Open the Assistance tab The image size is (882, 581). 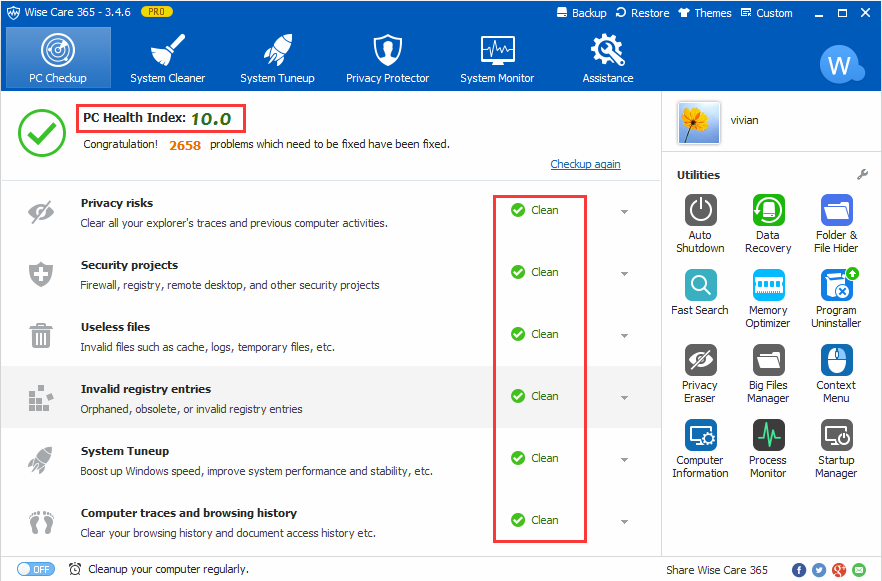pyautogui.click(x=608, y=57)
